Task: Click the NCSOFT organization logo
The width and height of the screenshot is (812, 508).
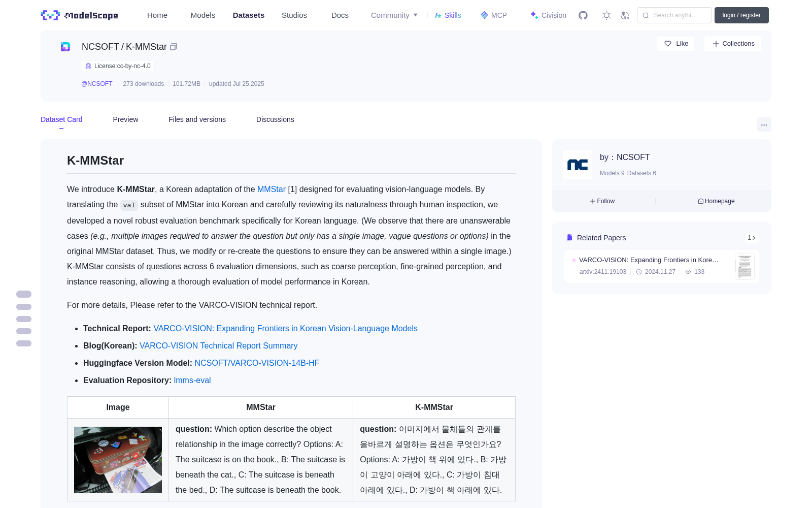Action: pos(578,165)
